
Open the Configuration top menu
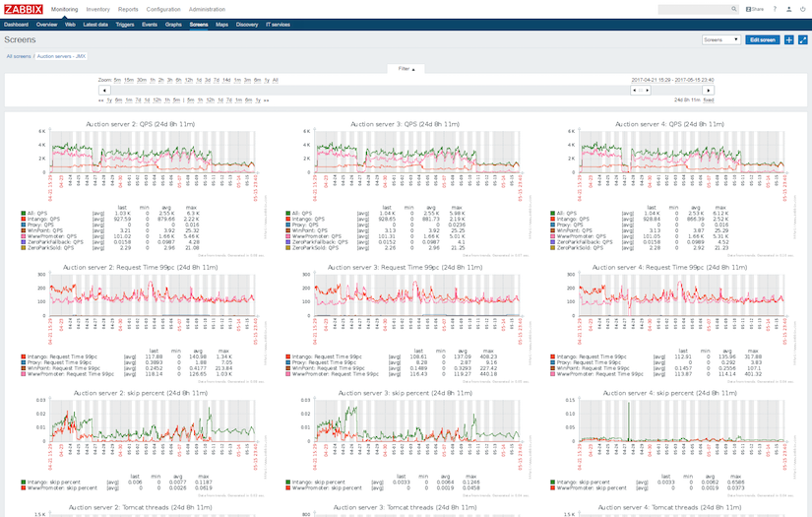pos(163,9)
